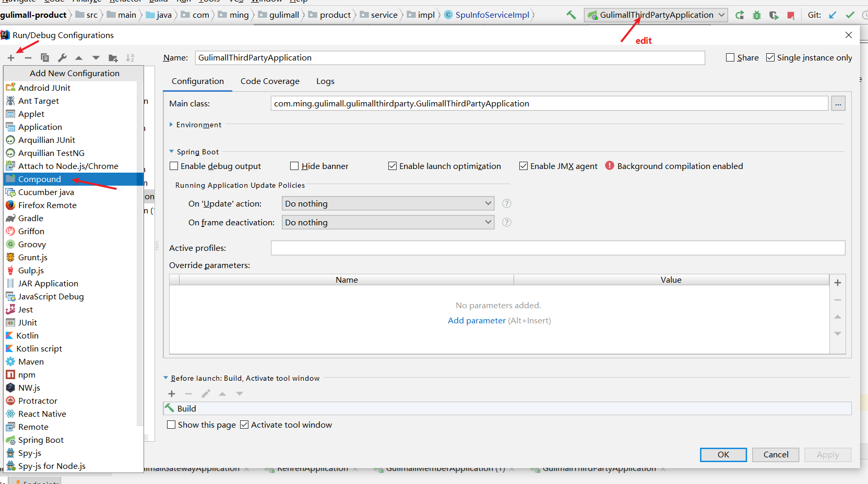This screenshot has height=484, width=868.
Task: Copy the selected configuration
Action: click(45, 58)
